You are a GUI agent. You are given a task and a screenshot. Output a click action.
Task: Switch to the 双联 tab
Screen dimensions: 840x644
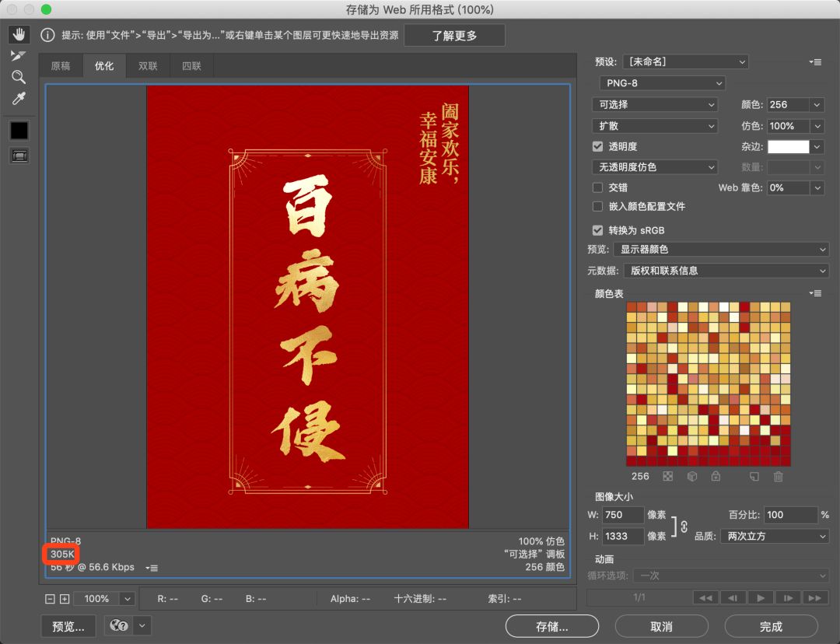[x=147, y=66]
